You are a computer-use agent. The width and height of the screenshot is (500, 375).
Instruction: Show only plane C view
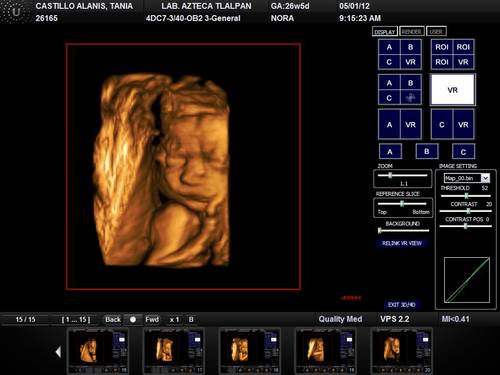pyautogui.click(x=463, y=152)
